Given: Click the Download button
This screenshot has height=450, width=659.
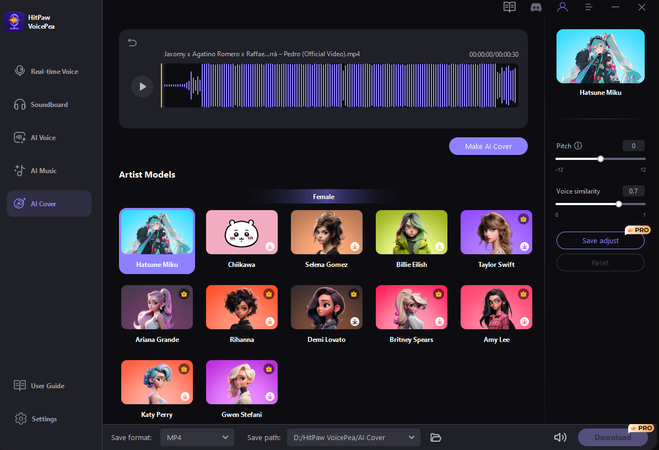Looking at the screenshot, I should coord(612,437).
